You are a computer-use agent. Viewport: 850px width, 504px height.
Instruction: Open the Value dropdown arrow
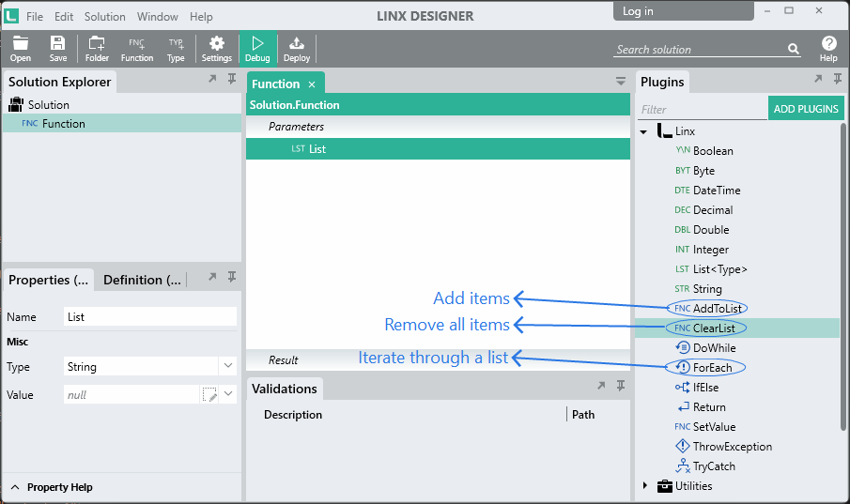pos(228,394)
